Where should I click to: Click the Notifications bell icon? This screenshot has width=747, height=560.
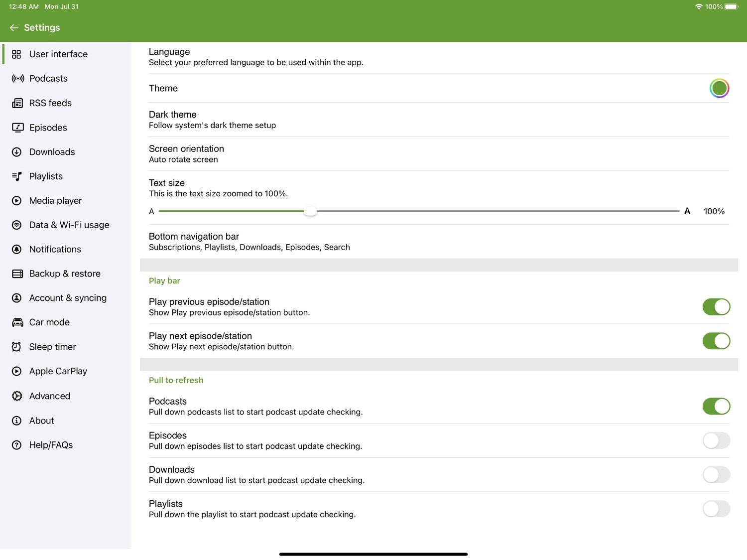(17, 249)
